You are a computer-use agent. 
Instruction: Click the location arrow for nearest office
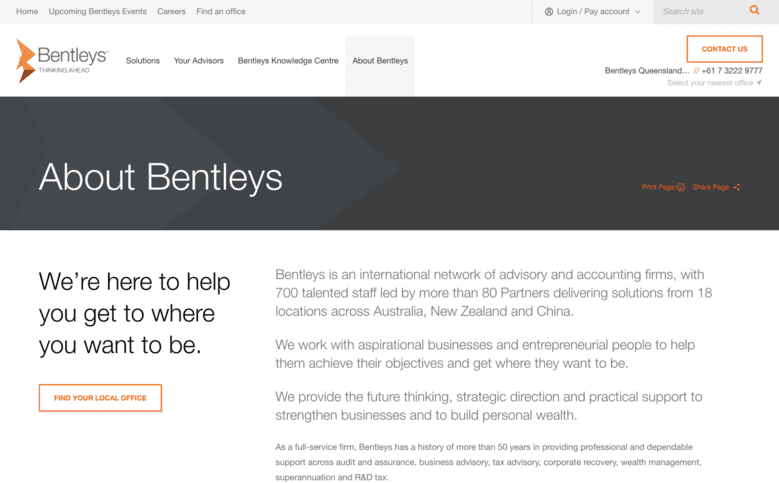click(759, 82)
